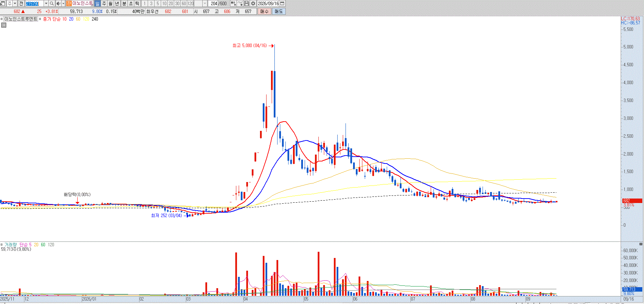644x304 pixels.
Task: Click the speaker sound icon
Action: 58,3
